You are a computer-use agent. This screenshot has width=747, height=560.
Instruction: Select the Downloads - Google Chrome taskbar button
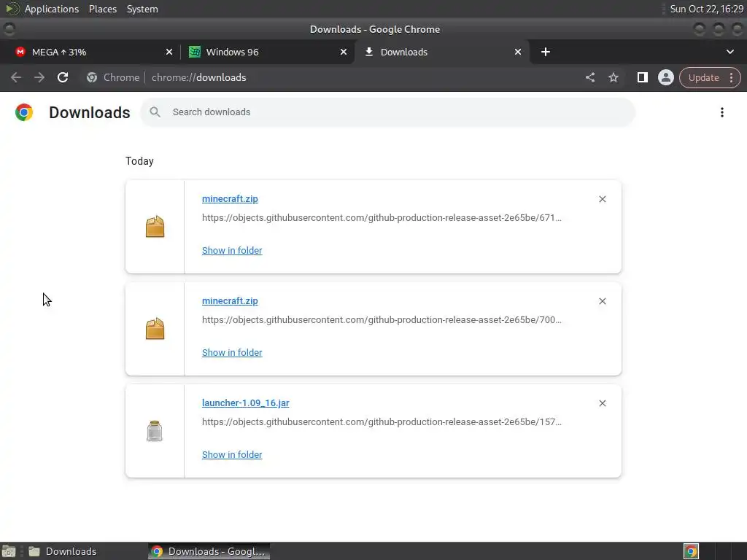tap(209, 551)
